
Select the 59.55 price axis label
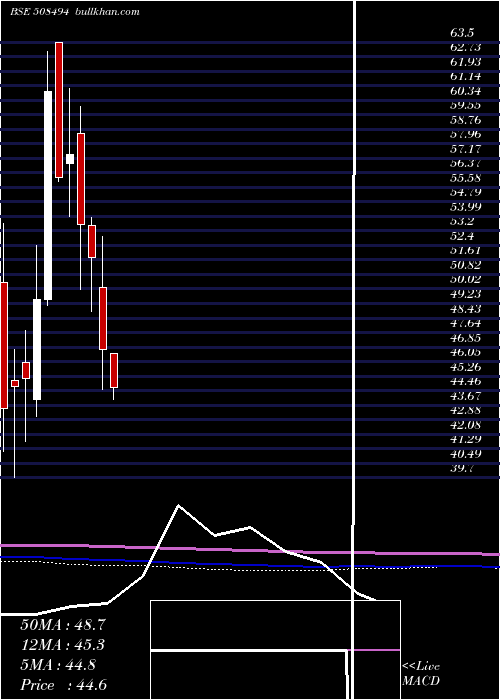[x=466, y=105]
